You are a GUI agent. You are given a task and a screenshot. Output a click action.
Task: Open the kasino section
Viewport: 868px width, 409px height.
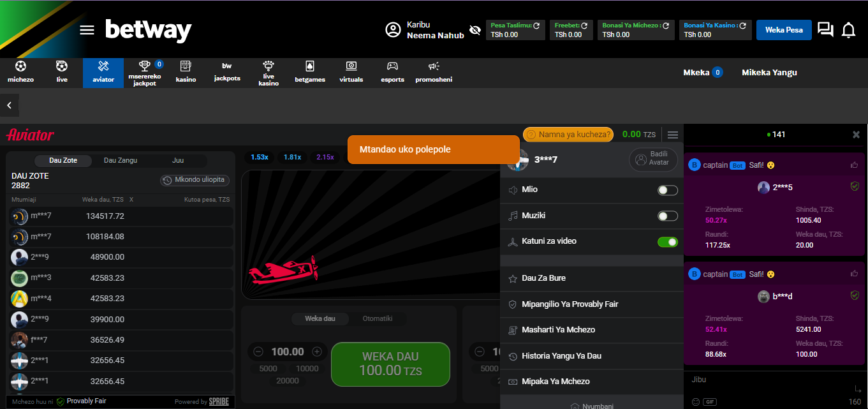pyautogui.click(x=186, y=72)
